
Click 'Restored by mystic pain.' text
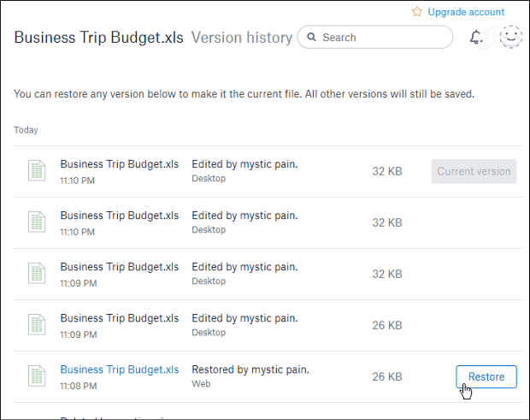pyautogui.click(x=250, y=370)
